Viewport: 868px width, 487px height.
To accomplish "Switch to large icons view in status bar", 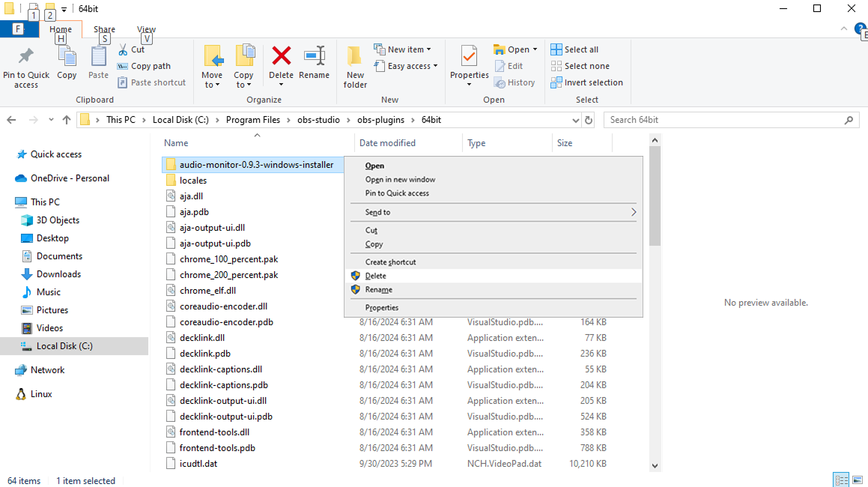I will point(858,480).
